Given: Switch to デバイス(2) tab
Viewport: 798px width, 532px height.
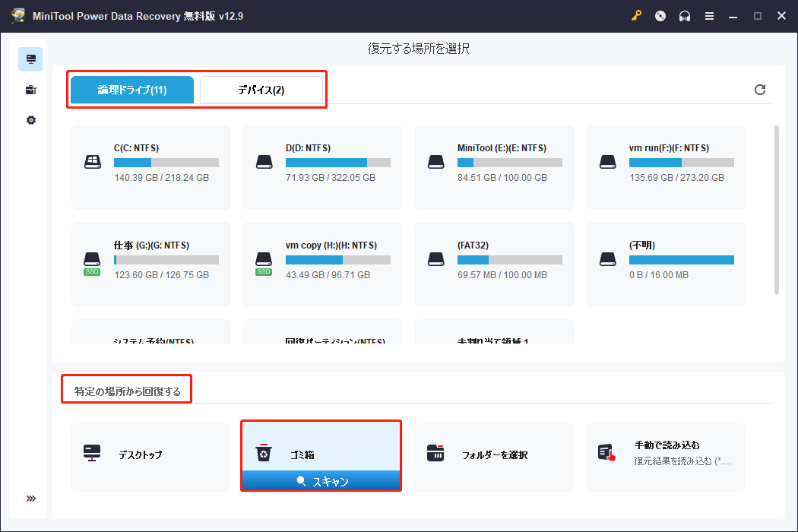Looking at the screenshot, I should click(x=261, y=90).
